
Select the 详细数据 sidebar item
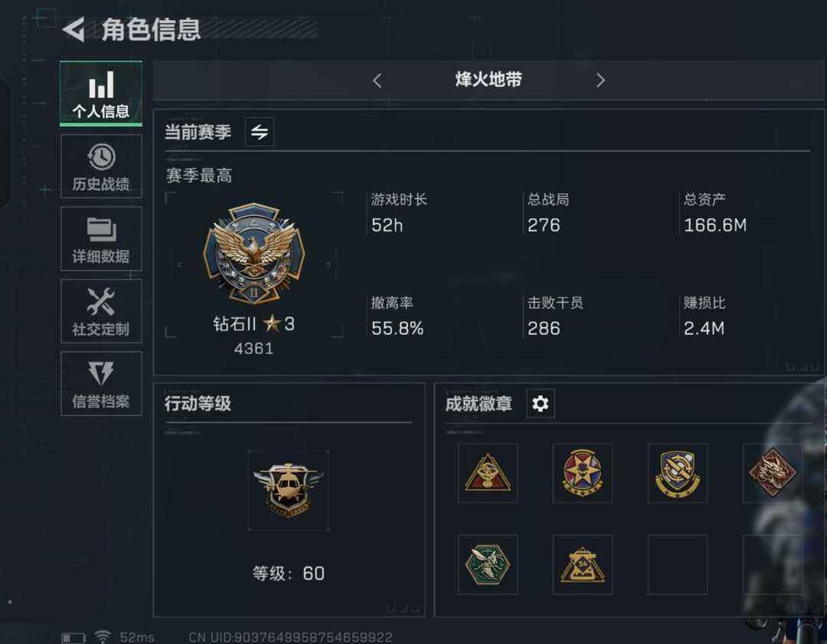101,238
